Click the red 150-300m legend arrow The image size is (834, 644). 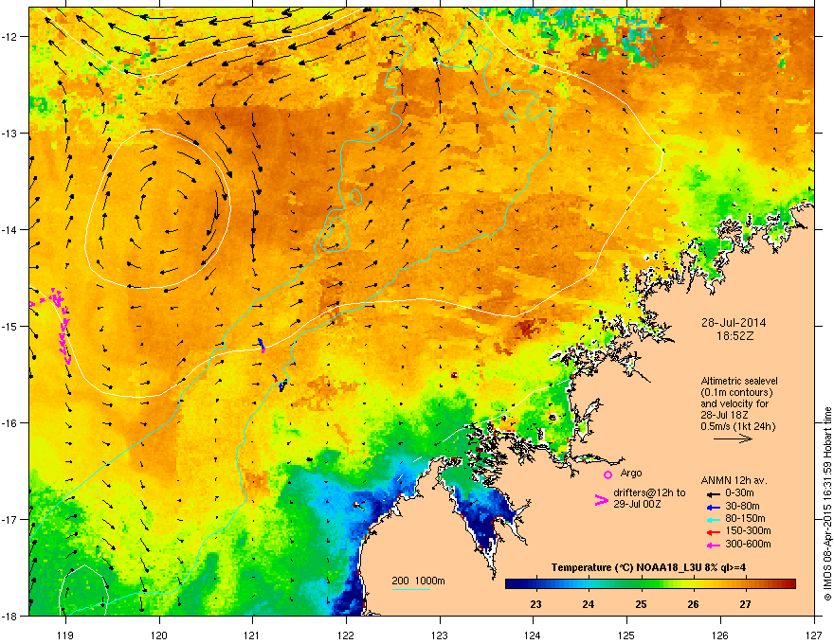point(714,532)
